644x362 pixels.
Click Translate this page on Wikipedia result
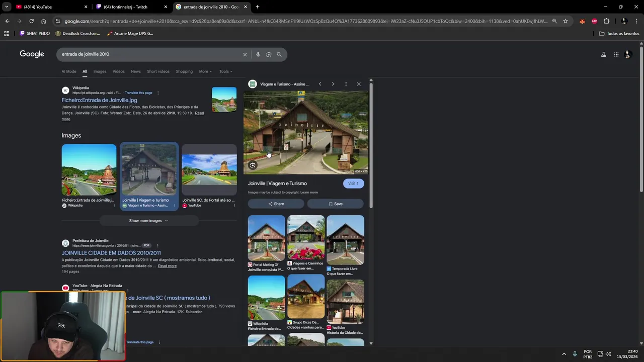(138, 93)
